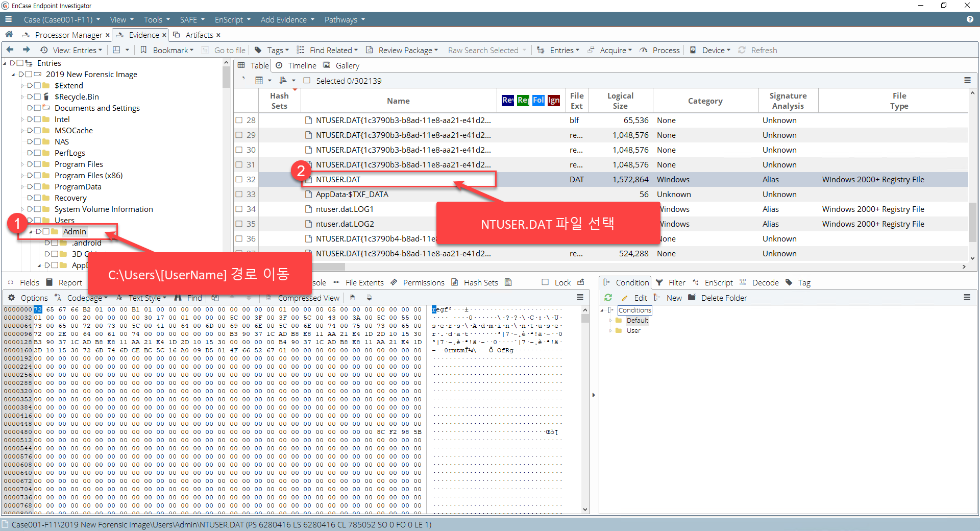Click the back arrow navigation icon
Screen dimensions: 980x531
(10, 50)
